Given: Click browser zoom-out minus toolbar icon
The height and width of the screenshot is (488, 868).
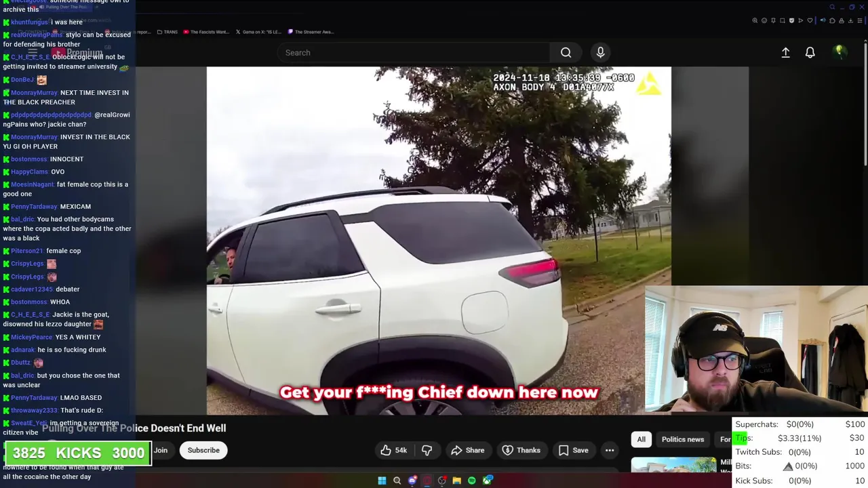Looking at the screenshot, I should [764, 20].
